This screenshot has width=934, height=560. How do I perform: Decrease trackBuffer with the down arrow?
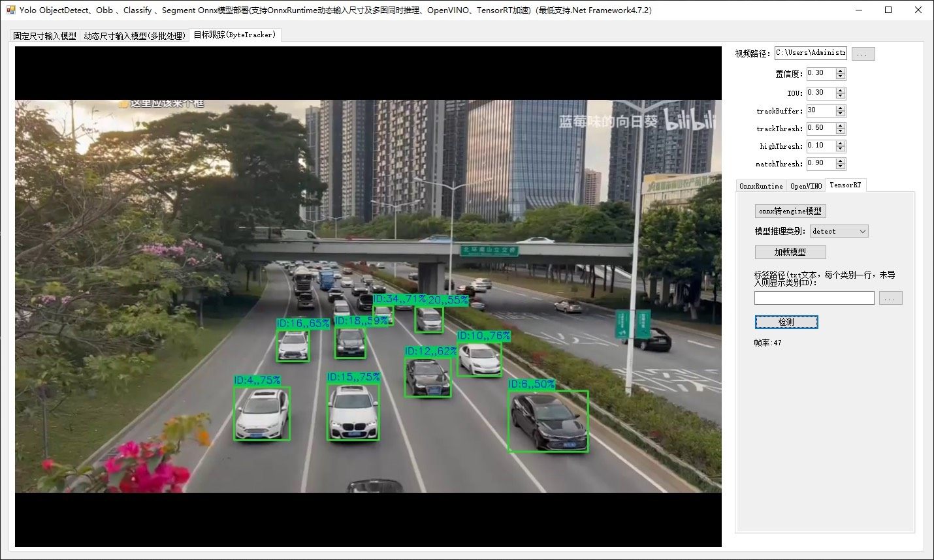pos(841,114)
